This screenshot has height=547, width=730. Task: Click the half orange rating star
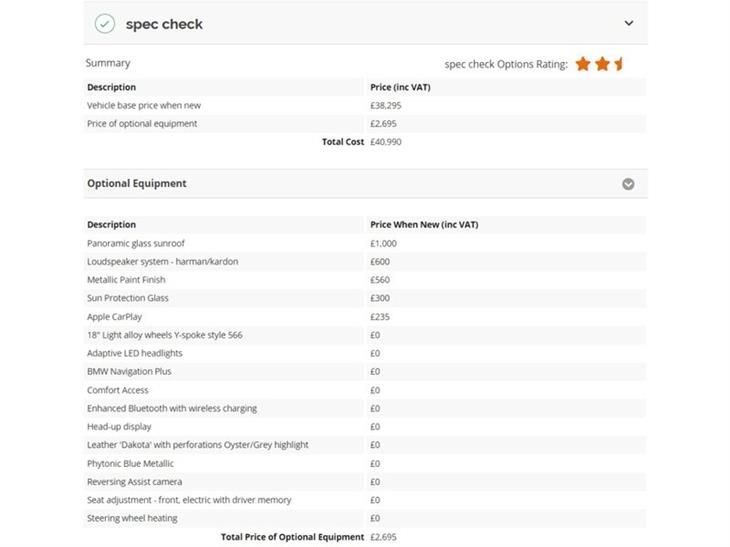[619, 64]
